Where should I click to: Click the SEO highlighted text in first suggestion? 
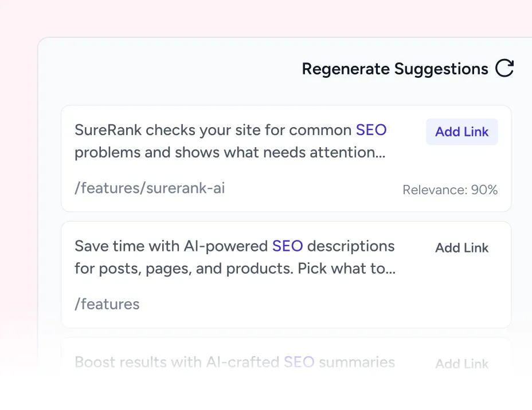tap(371, 130)
